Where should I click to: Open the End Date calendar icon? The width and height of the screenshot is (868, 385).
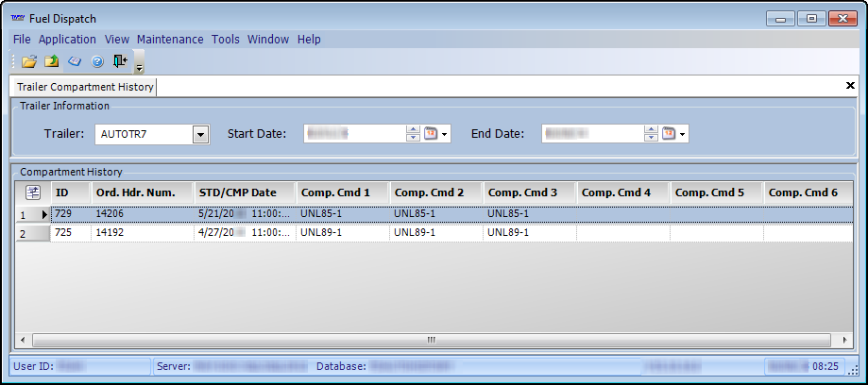669,134
